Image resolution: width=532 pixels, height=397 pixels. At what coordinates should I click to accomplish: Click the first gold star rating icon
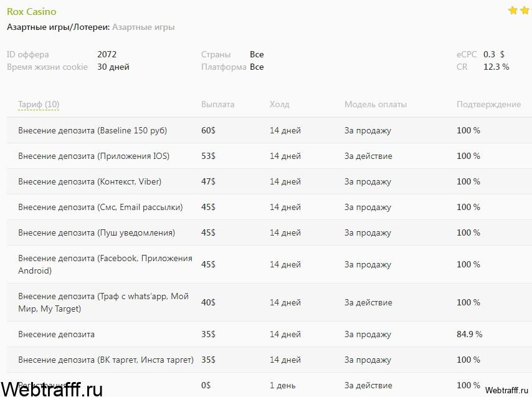[513, 11]
